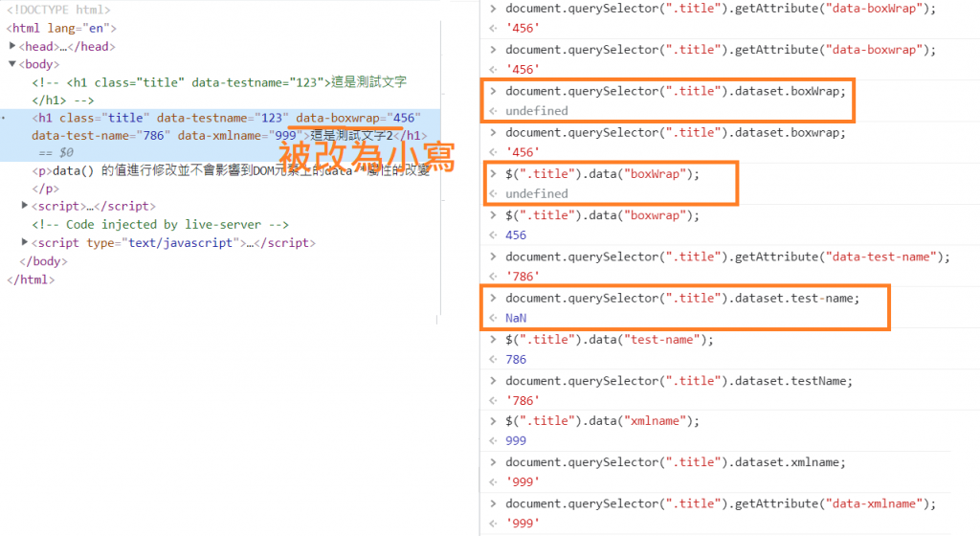Click console command getAttribute("data-boxWrap")
The height and width of the screenshot is (536, 980).
[x=721, y=9]
